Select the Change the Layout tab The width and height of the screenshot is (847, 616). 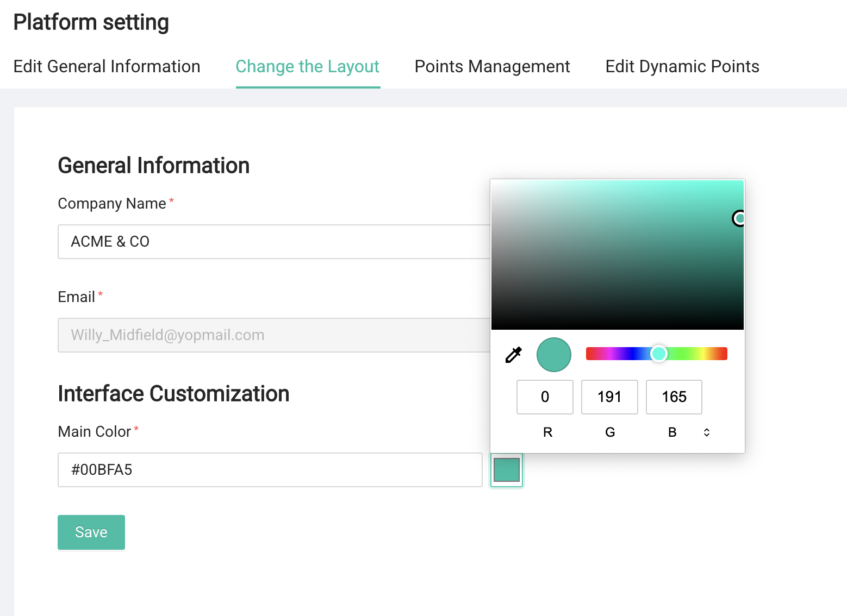[308, 67]
